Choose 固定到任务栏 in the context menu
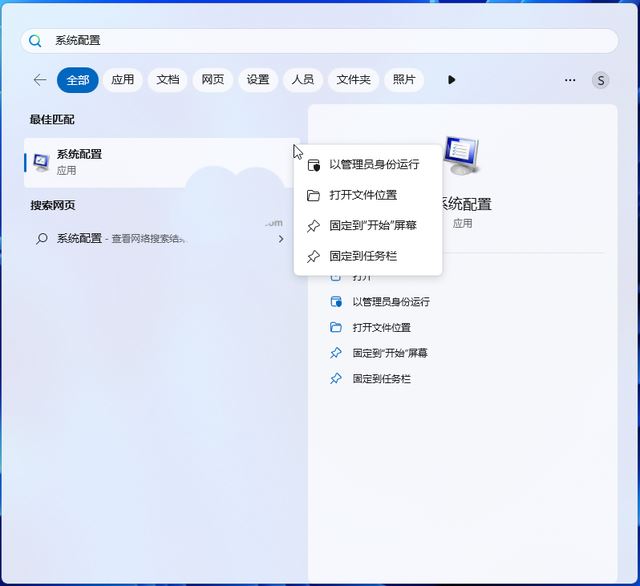 click(362, 257)
